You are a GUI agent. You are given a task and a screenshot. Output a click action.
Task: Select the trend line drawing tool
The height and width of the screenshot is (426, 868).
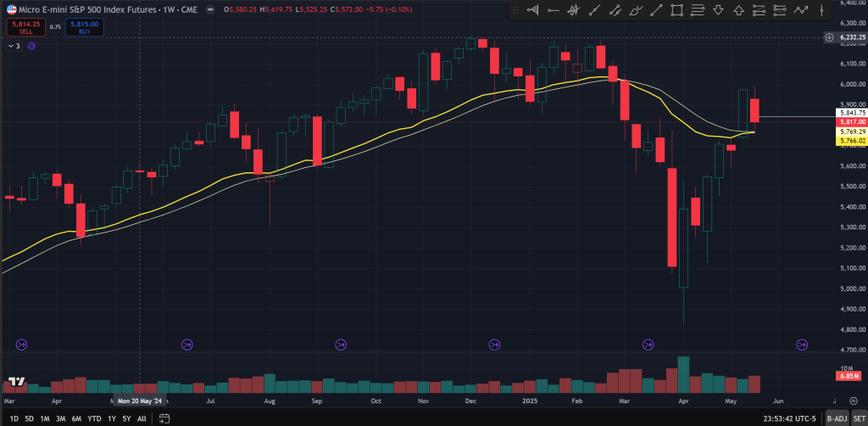point(594,10)
